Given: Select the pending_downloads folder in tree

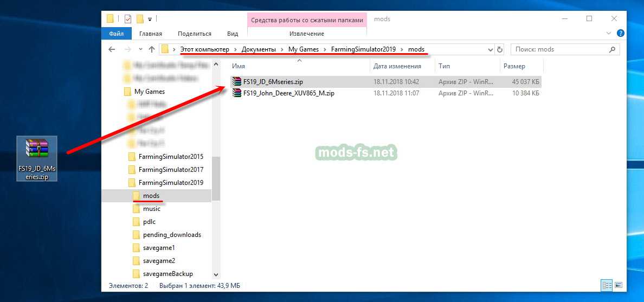Looking at the screenshot, I should (x=172, y=235).
